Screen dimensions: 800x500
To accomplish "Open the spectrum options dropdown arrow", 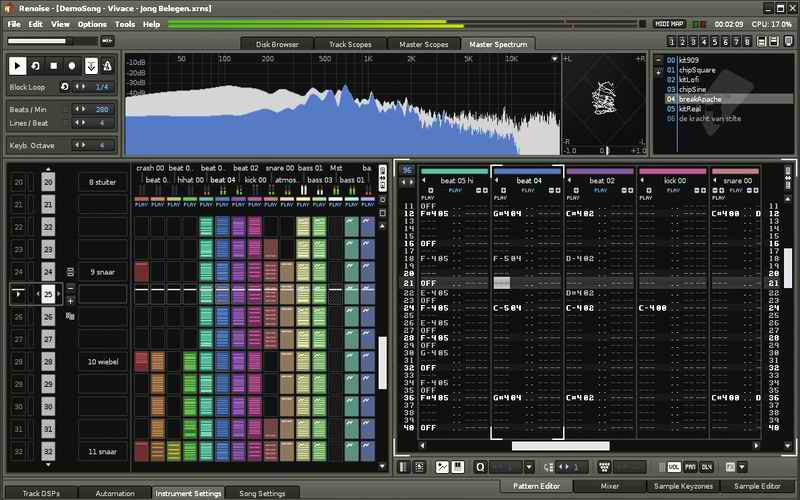I will (x=553, y=59).
